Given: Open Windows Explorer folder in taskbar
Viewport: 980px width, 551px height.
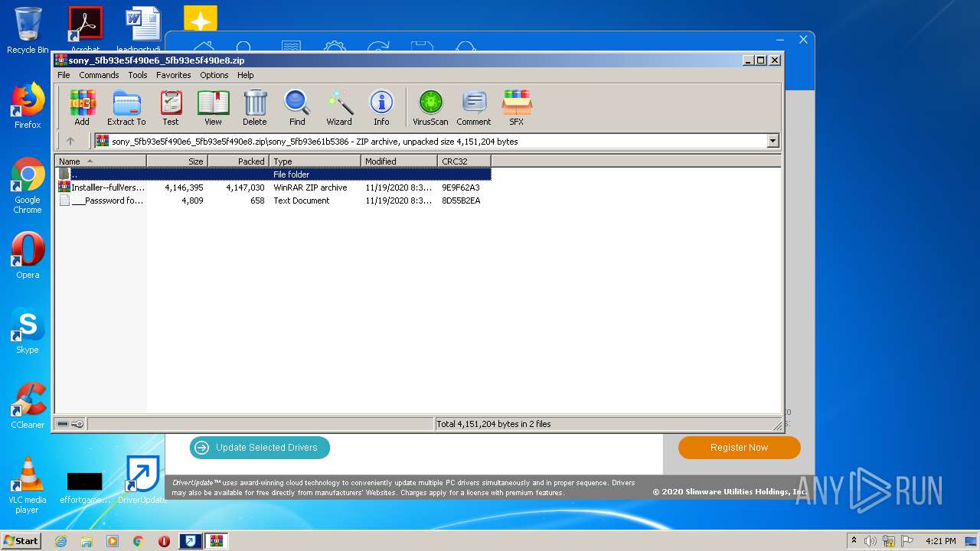Looking at the screenshot, I should coord(87,541).
